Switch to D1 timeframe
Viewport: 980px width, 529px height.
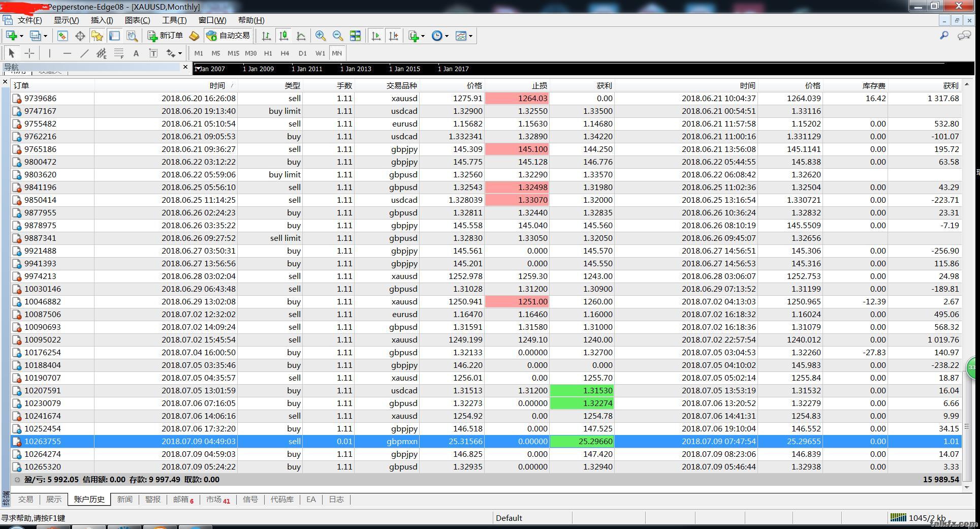tap(303, 53)
